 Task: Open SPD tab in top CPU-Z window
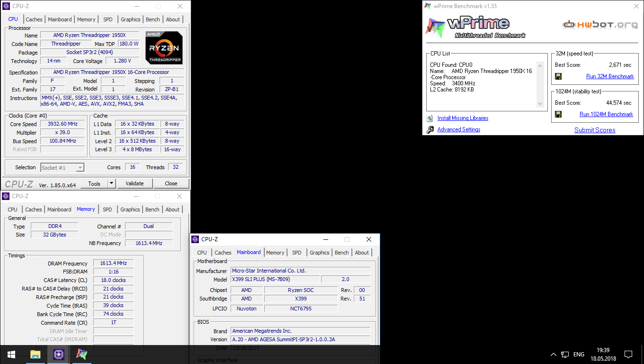pos(108,19)
